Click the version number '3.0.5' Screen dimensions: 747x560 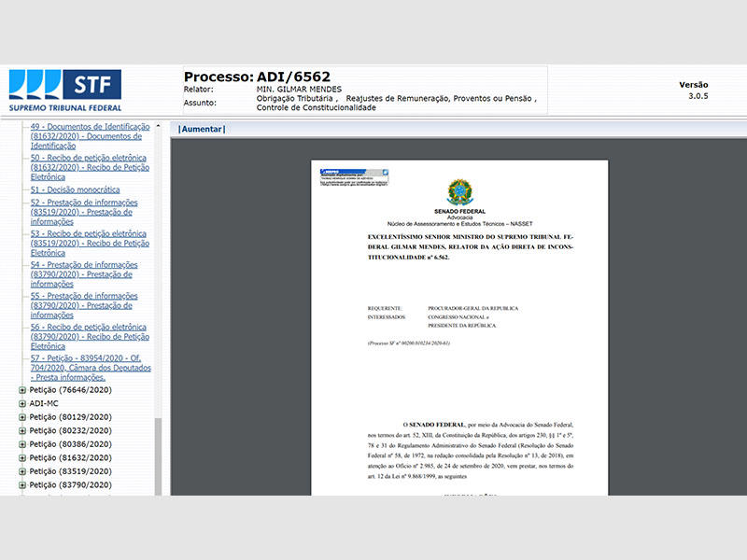point(698,96)
